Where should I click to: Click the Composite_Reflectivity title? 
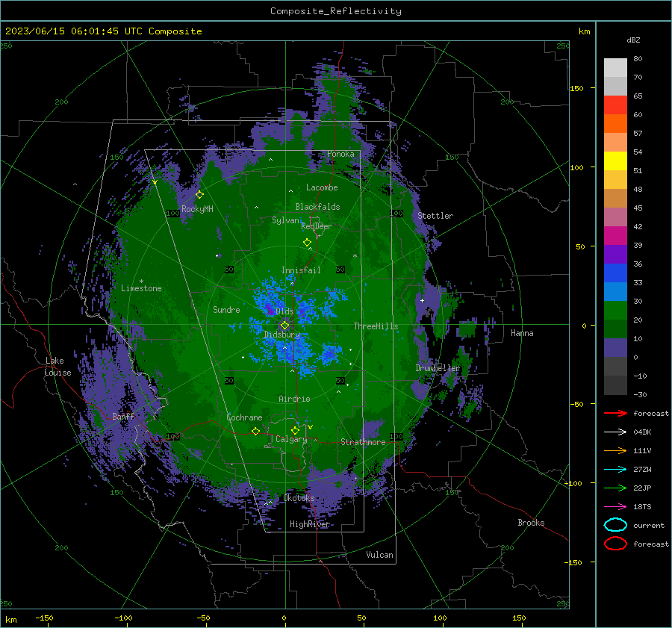coord(335,11)
